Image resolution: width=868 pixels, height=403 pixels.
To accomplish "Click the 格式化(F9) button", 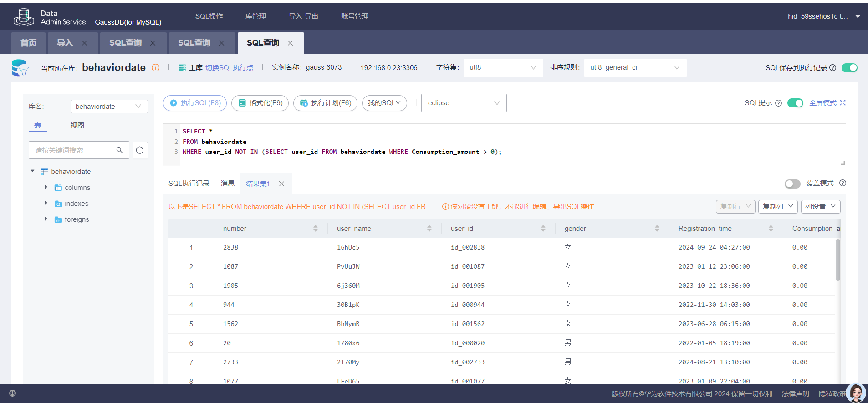I will point(260,103).
